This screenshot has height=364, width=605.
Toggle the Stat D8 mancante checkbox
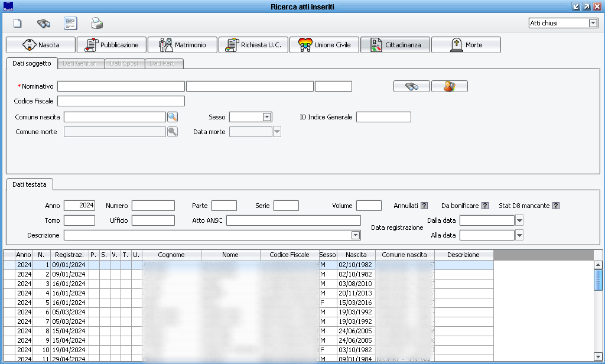[x=556, y=206]
